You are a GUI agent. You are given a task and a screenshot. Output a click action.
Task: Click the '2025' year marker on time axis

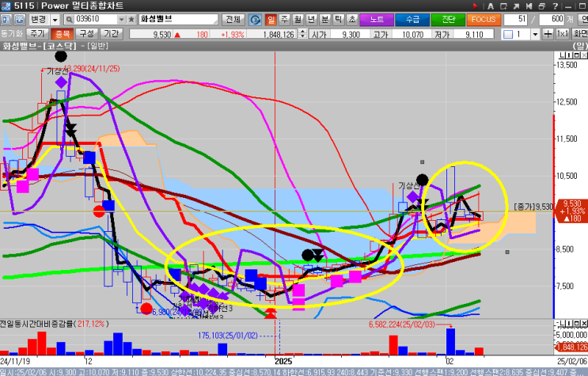pyautogui.click(x=283, y=362)
